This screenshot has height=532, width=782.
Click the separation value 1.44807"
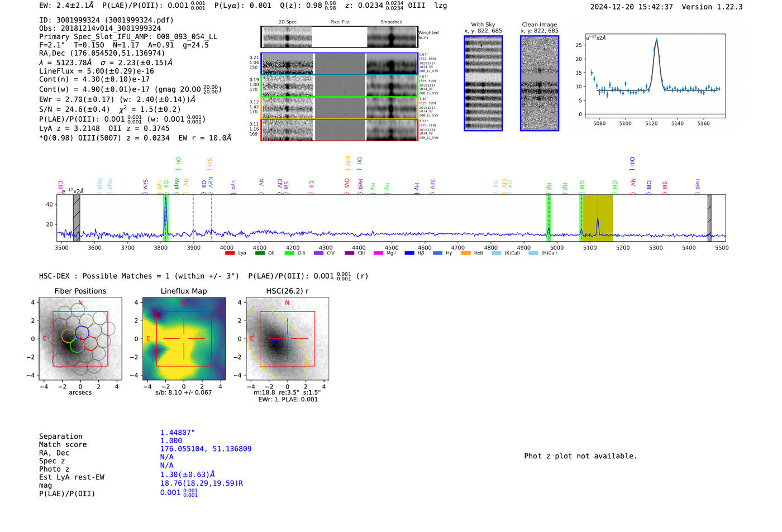[x=178, y=433]
